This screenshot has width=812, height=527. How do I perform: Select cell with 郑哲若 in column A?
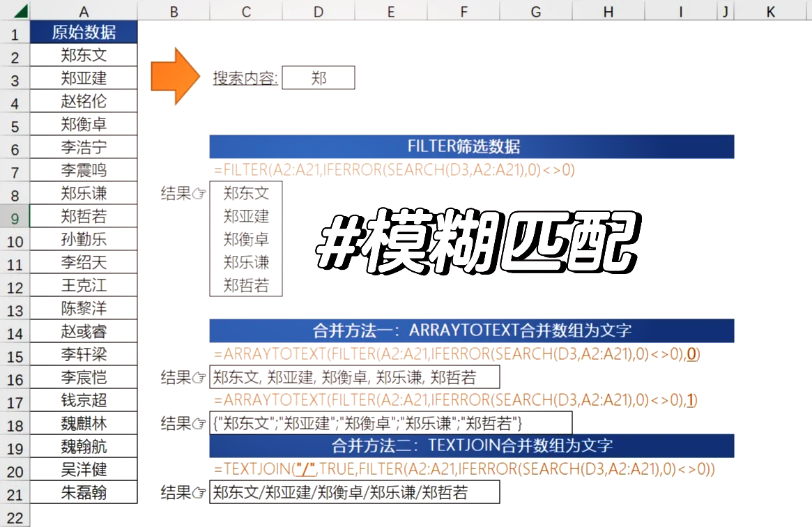(x=84, y=216)
